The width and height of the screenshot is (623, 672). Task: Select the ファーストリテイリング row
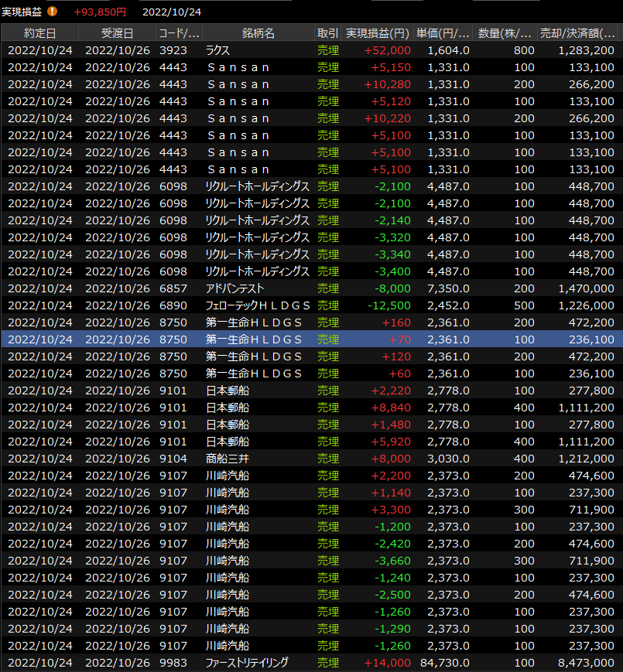[310, 663]
